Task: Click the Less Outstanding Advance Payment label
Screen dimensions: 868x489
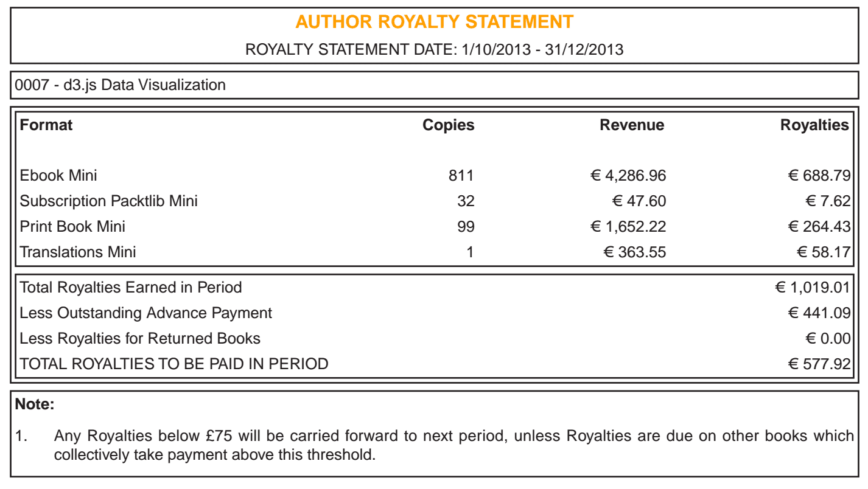Action: tap(146, 313)
